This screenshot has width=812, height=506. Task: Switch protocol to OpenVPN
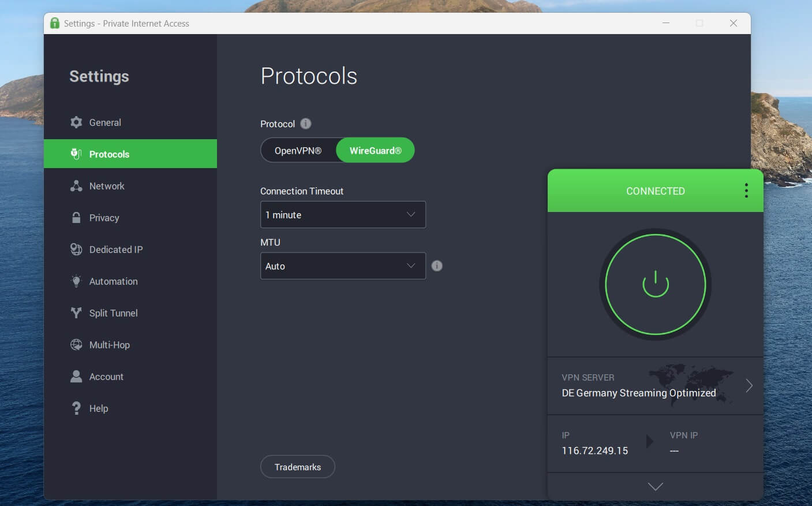(x=298, y=150)
